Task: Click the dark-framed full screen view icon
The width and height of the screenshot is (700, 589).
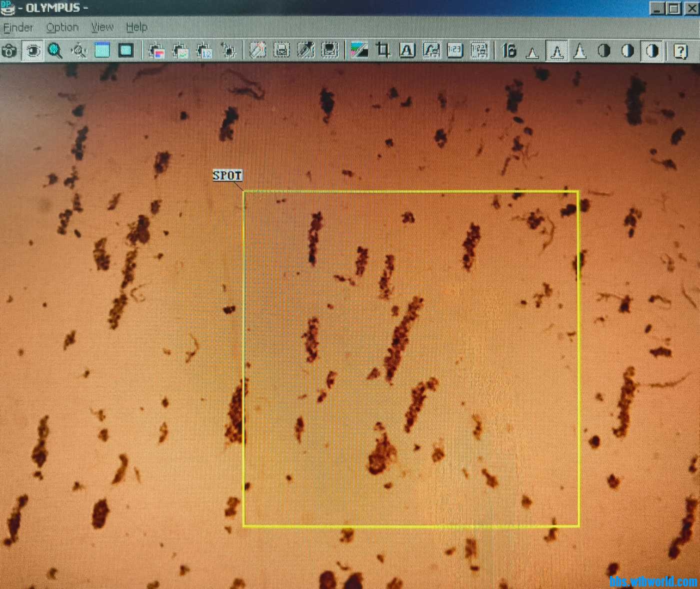Action: [126, 50]
